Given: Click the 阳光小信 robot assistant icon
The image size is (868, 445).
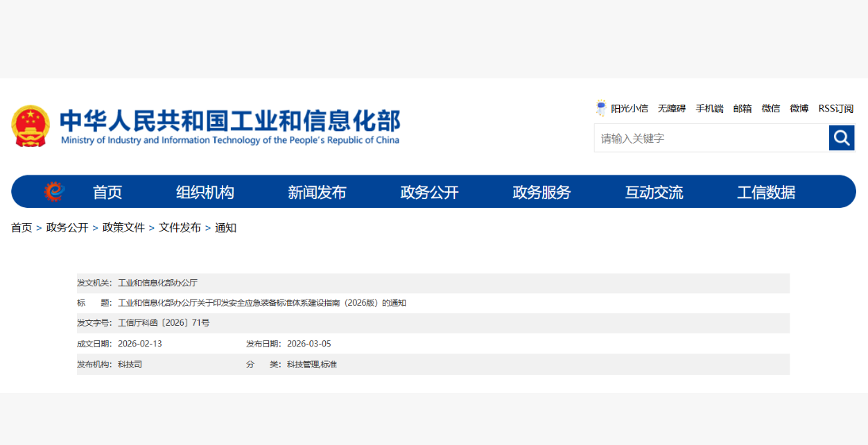Looking at the screenshot, I should click(x=600, y=107).
